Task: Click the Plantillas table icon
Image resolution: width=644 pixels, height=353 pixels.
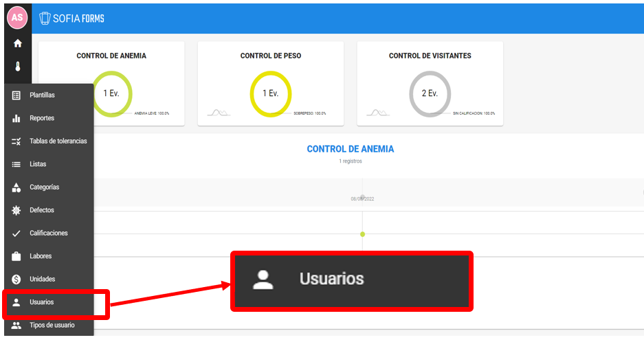Action: [x=16, y=95]
